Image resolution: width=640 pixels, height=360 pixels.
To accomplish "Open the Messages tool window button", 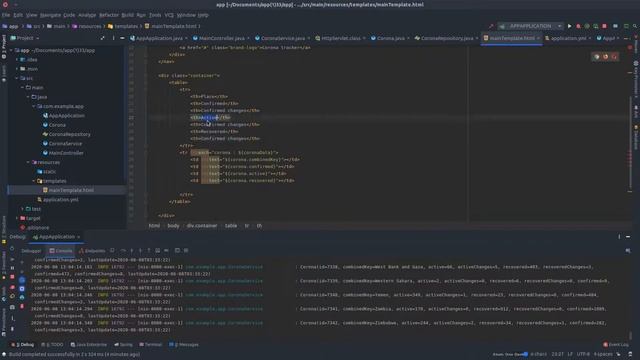I will click(184, 345).
